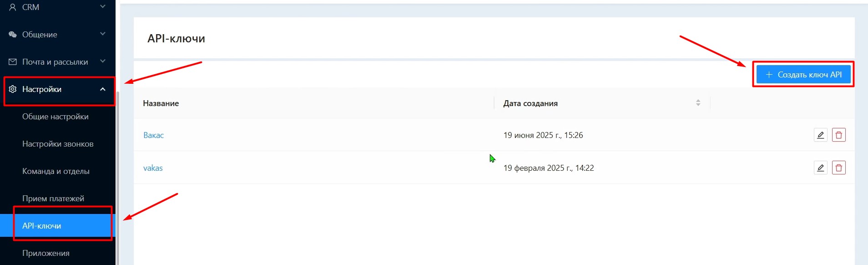This screenshot has height=265, width=868.
Task: Expand the CRM menu chevron
Action: click(x=103, y=7)
